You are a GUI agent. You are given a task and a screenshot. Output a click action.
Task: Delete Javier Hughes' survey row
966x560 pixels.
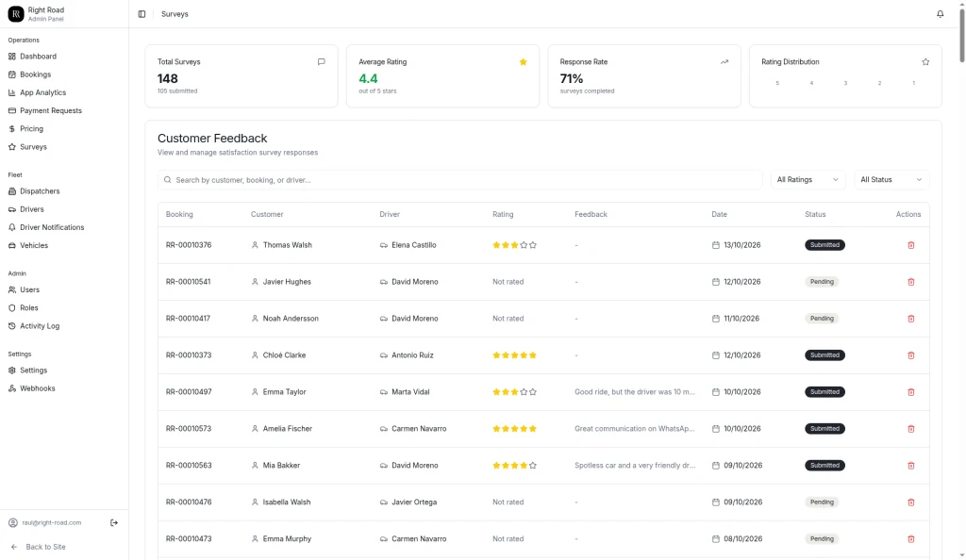(910, 282)
